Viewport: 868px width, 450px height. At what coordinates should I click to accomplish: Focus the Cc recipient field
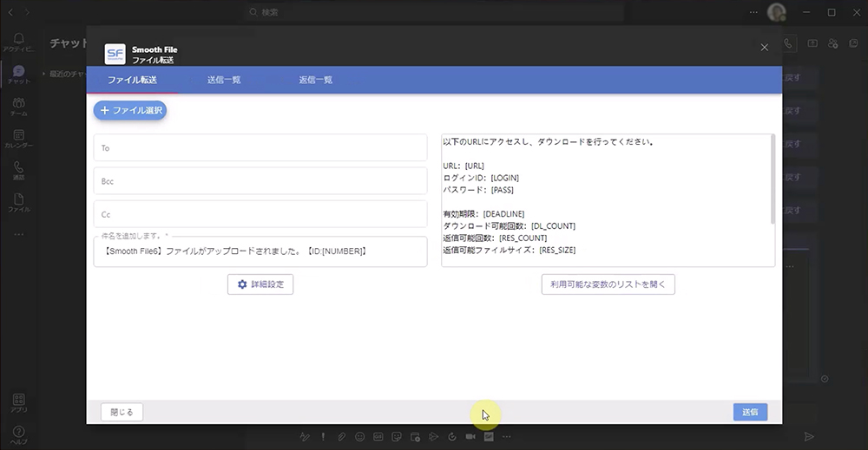tap(260, 214)
